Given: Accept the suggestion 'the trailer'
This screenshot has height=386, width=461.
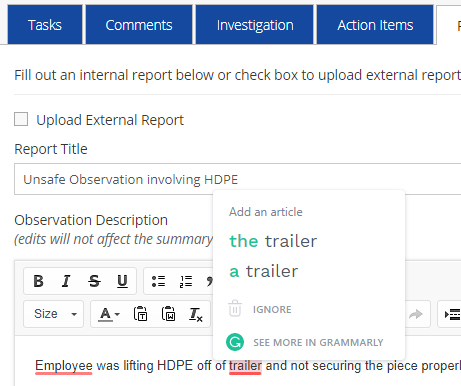Looking at the screenshot, I should pos(273,241).
